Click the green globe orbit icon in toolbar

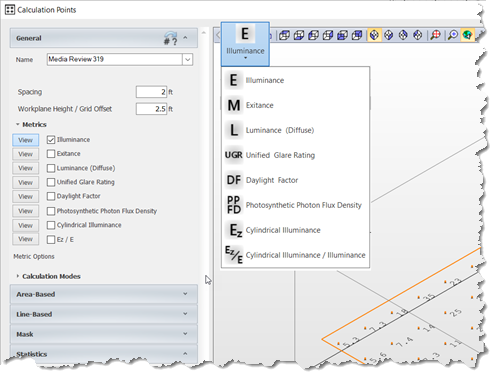[467, 35]
